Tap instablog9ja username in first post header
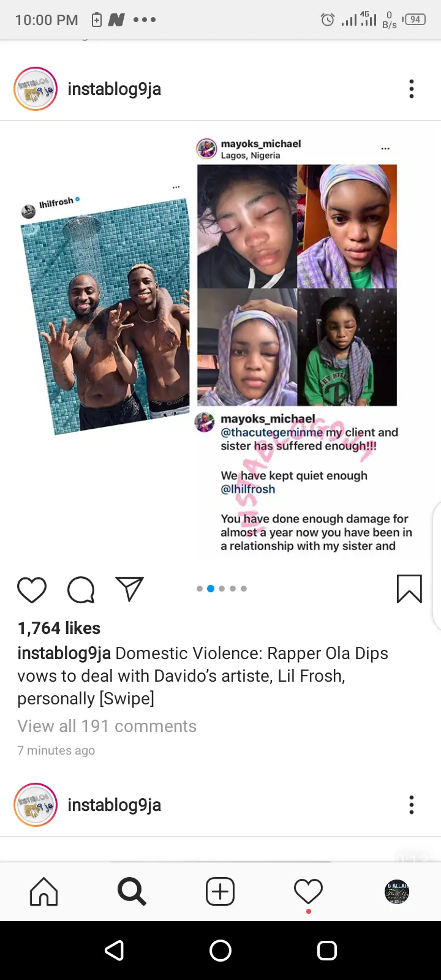This screenshot has width=441, height=980. [115, 89]
